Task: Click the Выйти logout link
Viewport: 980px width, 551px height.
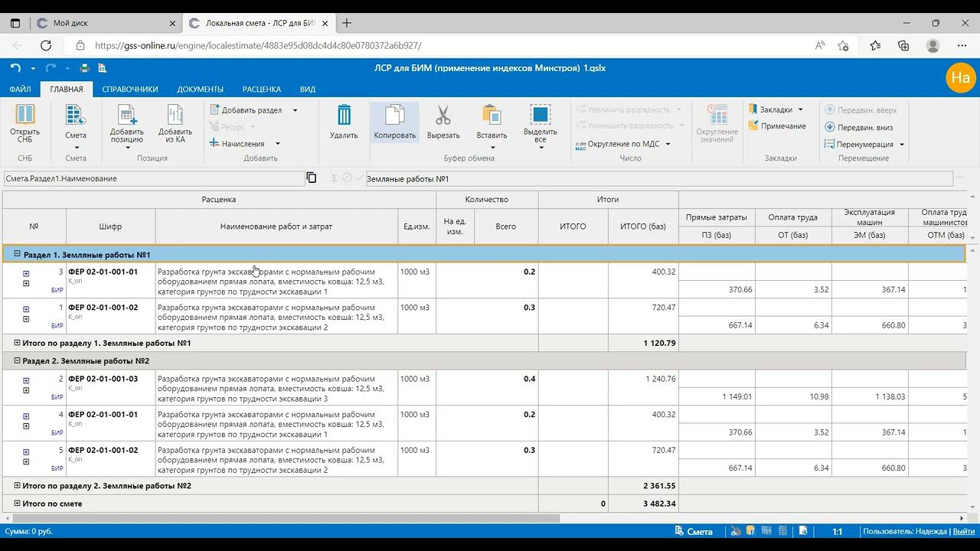Action: (x=962, y=531)
